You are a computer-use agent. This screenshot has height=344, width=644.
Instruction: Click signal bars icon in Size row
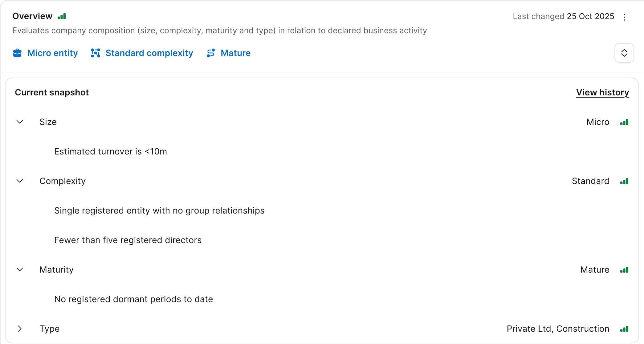click(x=624, y=122)
